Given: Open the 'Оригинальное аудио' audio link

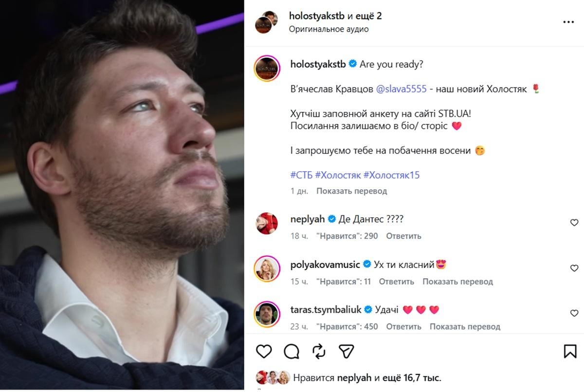Looking at the screenshot, I should (328, 29).
